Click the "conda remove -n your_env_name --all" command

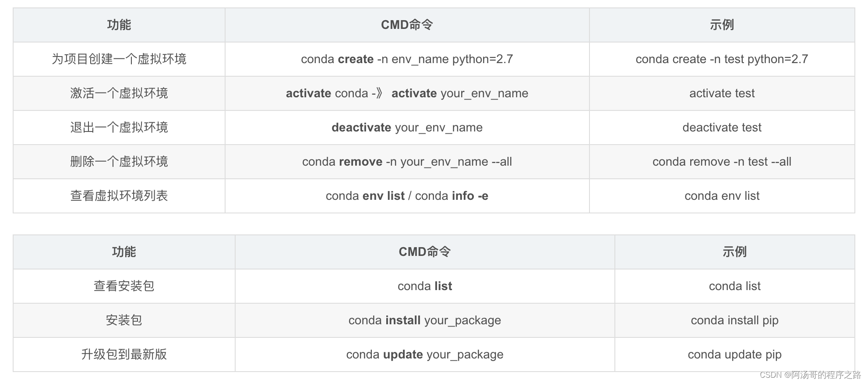407,162
